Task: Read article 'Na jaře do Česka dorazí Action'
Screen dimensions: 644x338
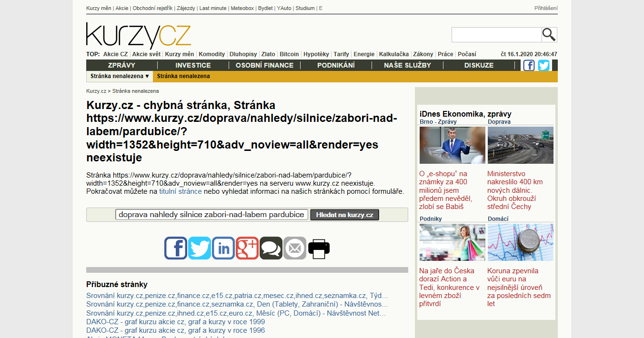Action: (x=450, y=288)
